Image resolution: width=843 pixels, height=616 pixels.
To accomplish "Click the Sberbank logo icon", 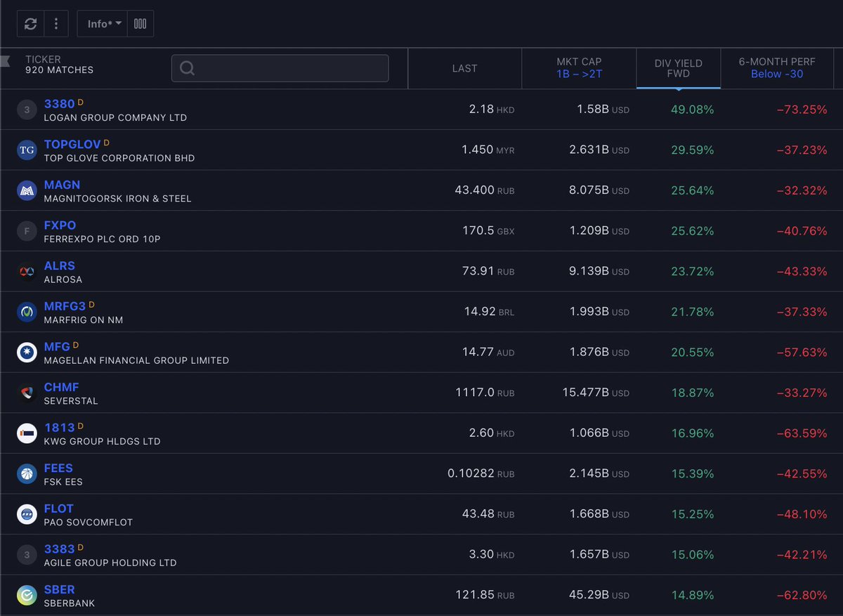I will tap(27, 596).
